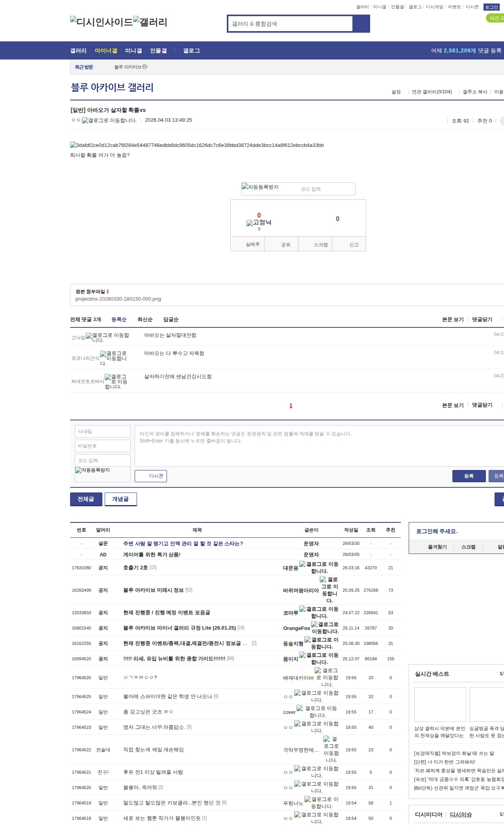Sort comments by 최신순
504x825 pixels.
point(145,320)
